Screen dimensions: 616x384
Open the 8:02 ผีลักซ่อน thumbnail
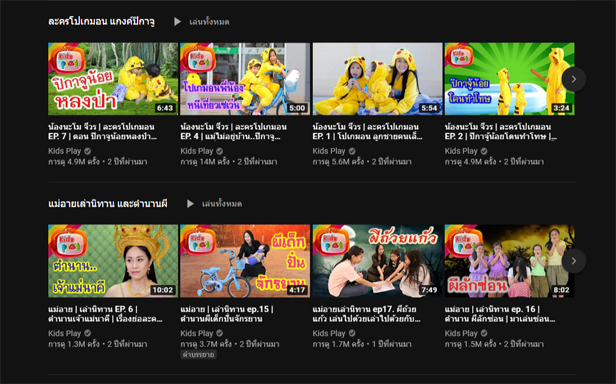[509, 261]
